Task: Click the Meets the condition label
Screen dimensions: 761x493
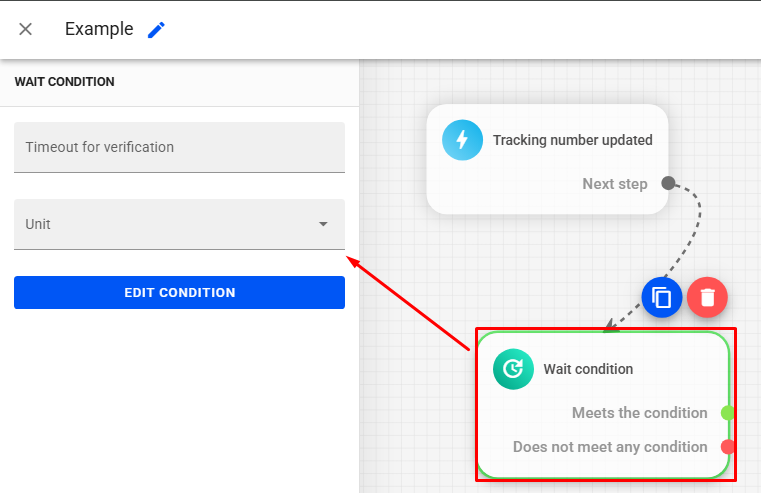Action: [639, 413]
